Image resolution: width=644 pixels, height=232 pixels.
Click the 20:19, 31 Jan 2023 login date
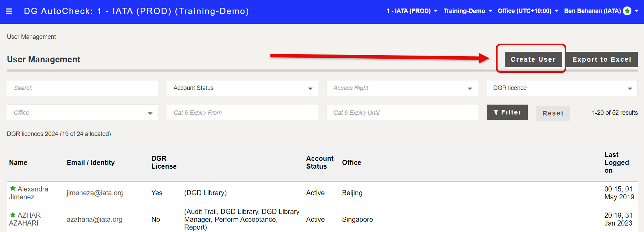(x=618, y=219)
